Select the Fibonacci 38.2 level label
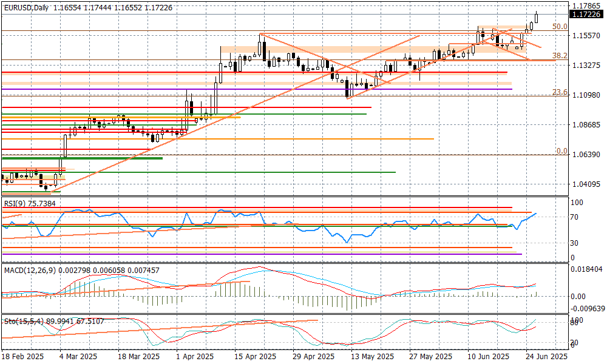This screenshot has width=607, height=364. coord(559,55)
